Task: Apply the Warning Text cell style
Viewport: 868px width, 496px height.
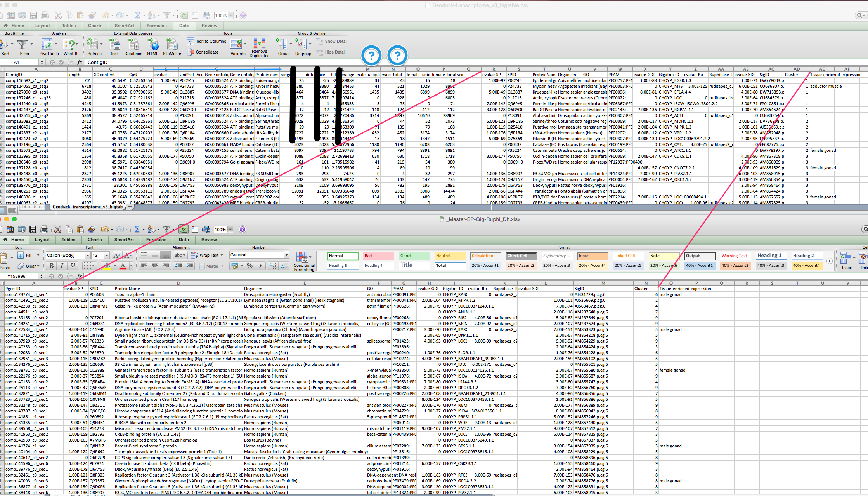Action: tap(735, 256)
